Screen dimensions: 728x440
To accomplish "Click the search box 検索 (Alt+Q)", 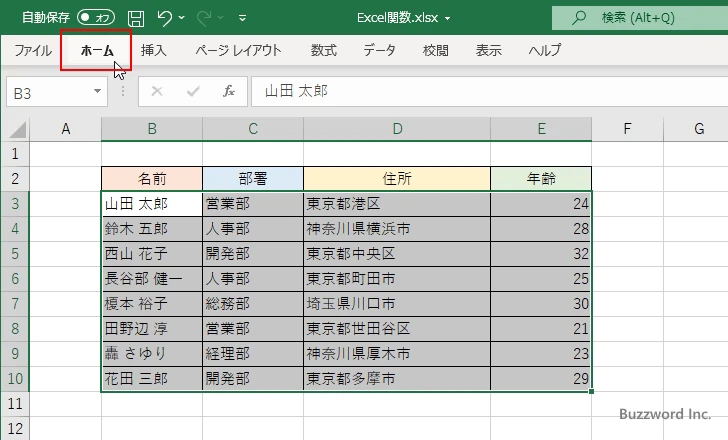I will [x=640, y=18].
